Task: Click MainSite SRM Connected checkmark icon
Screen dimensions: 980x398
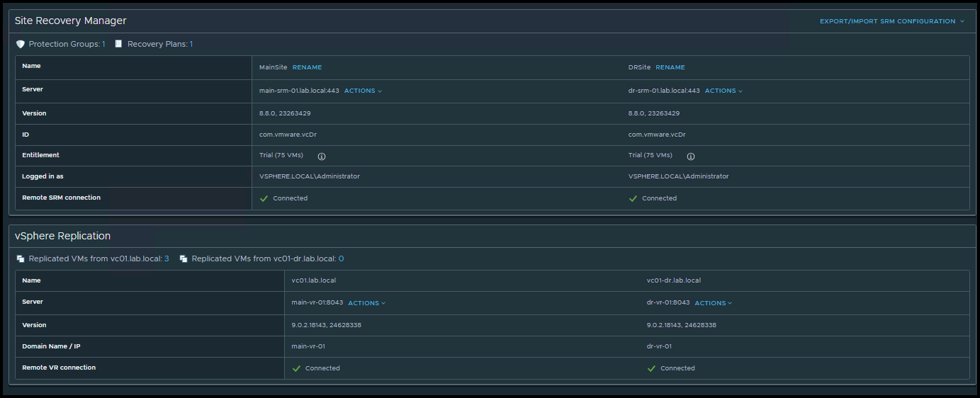Action: point(264,198)
